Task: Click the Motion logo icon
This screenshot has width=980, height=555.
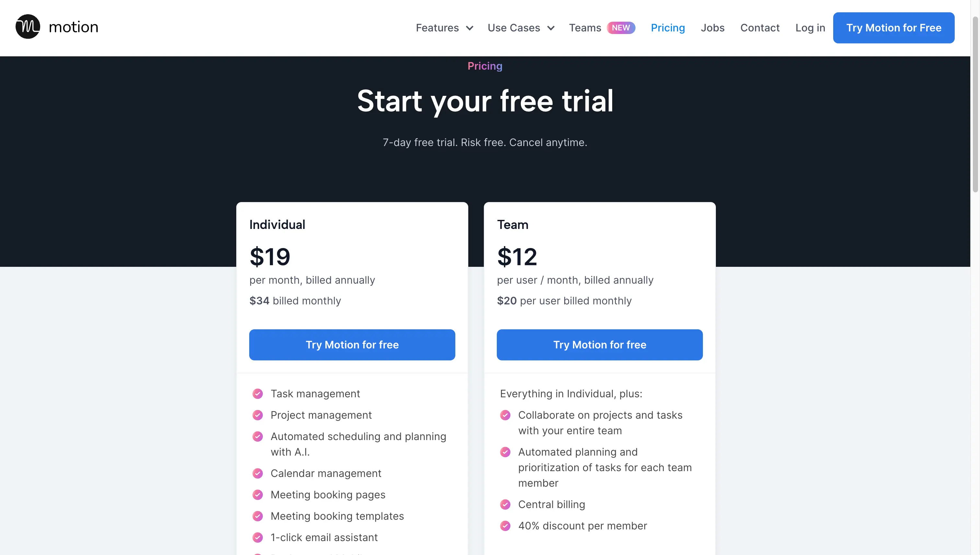Action: [x=28, y=27]
